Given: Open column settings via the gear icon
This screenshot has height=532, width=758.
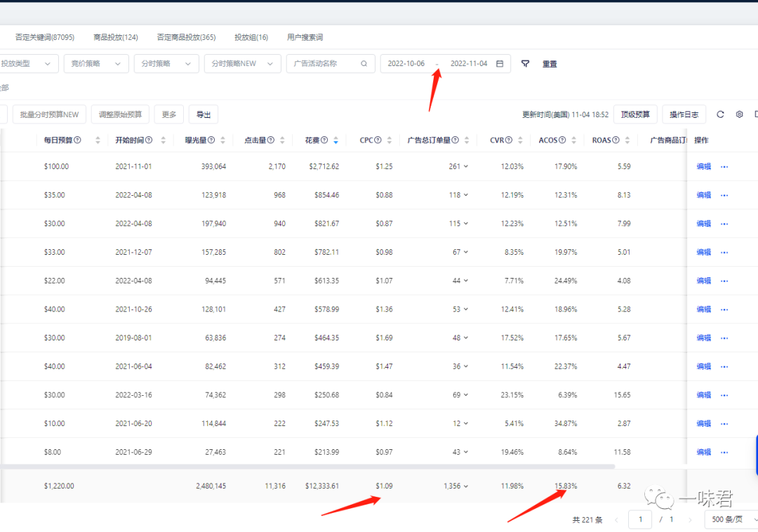Looking at the screenshot, I should 739,114.
